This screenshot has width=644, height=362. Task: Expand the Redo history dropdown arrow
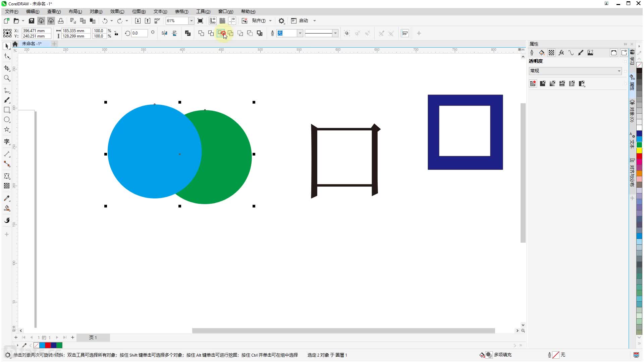[x=127, y=21]
